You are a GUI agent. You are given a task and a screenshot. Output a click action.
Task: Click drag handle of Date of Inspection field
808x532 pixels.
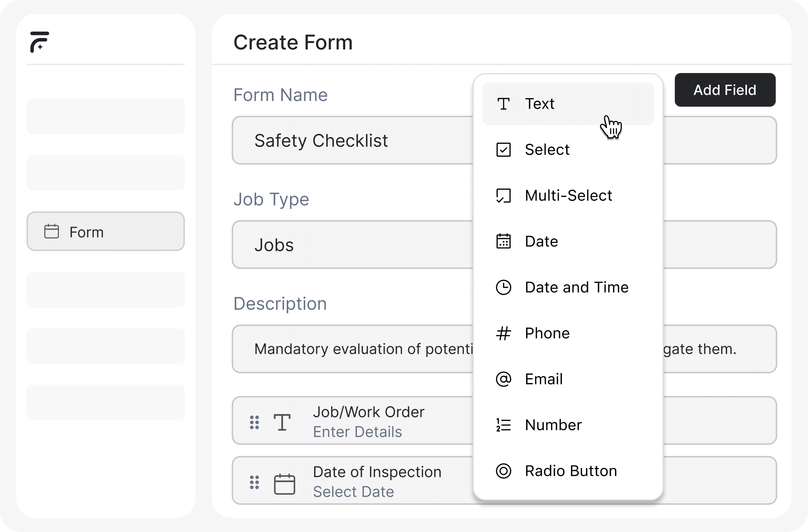(254, 482)
